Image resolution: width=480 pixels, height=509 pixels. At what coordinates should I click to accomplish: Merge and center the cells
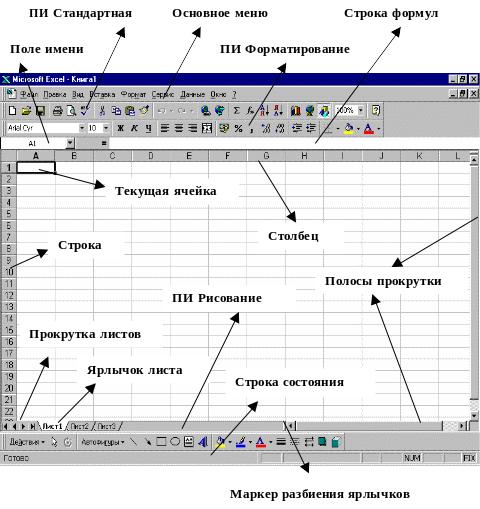click(207, 128)
